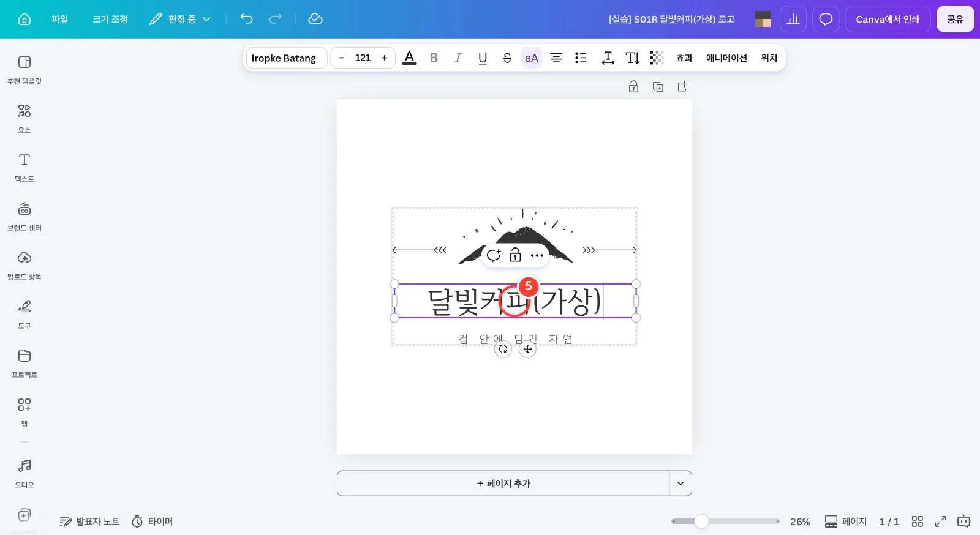Open the 효과 effects panel
Viewport: 980px width, 535px height.
click(x=684, y=58)
